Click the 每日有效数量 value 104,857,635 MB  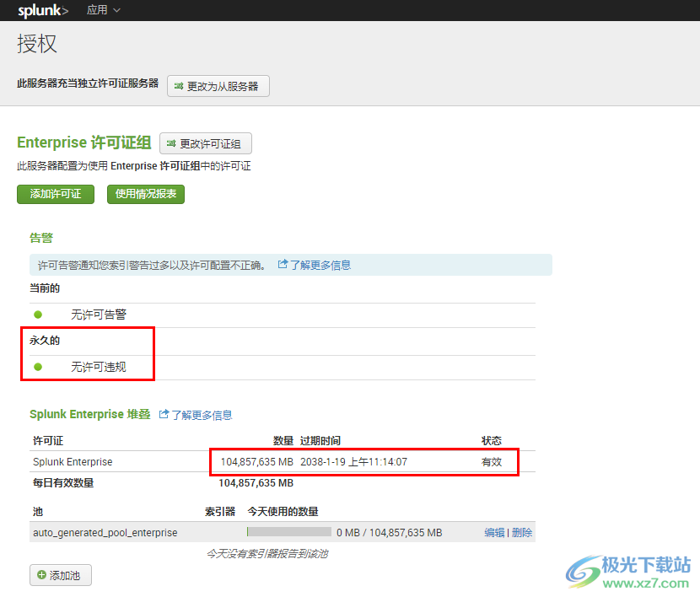(256, 483)
